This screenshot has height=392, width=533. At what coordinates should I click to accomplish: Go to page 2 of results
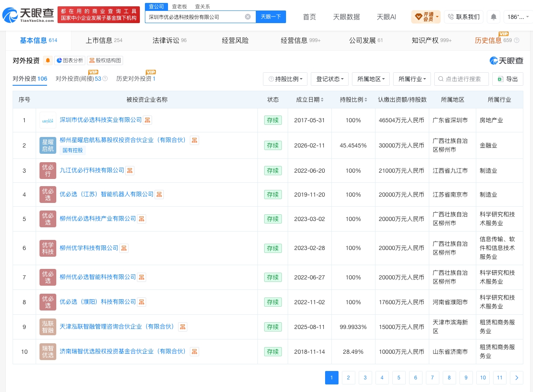coord(349,378)
